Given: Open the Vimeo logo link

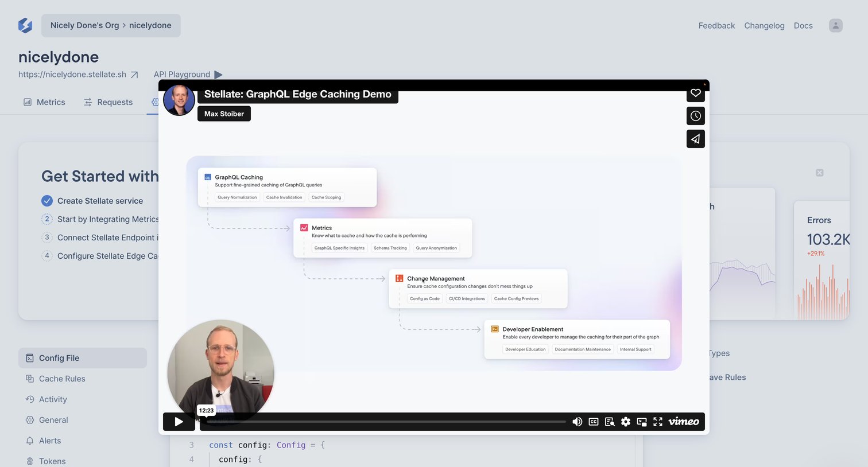Looking at the screenshot, I should pos(684,422).
